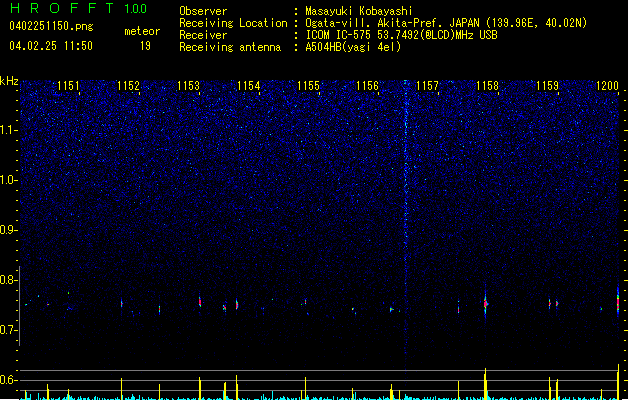The width and height of the screenshot is (629, 400).
Task: Click the meteor label
Action: [142, 31]
